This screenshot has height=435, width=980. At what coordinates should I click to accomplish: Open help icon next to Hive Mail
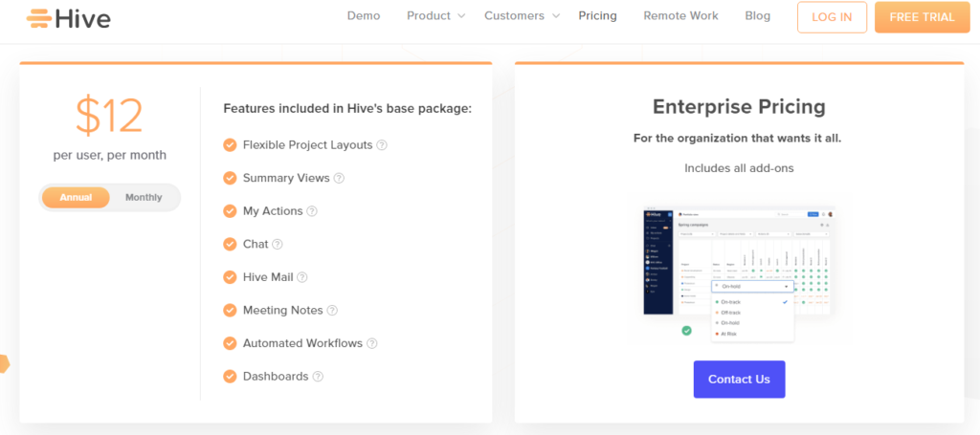tap(302, 277)
